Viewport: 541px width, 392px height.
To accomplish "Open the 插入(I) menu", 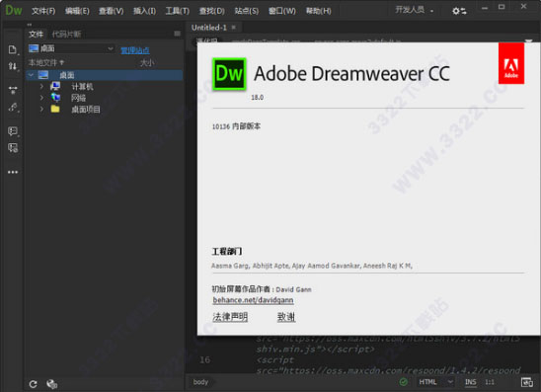I will coord(144,11).
